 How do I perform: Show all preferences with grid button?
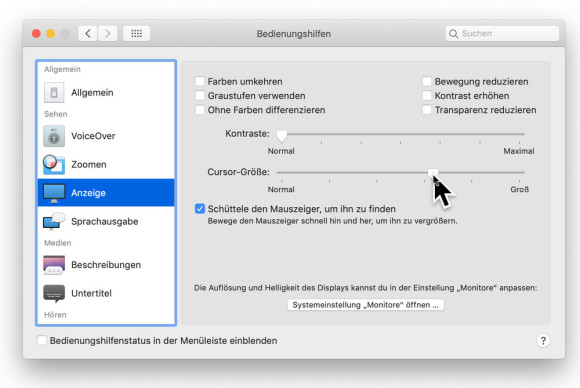pos(136,34)
